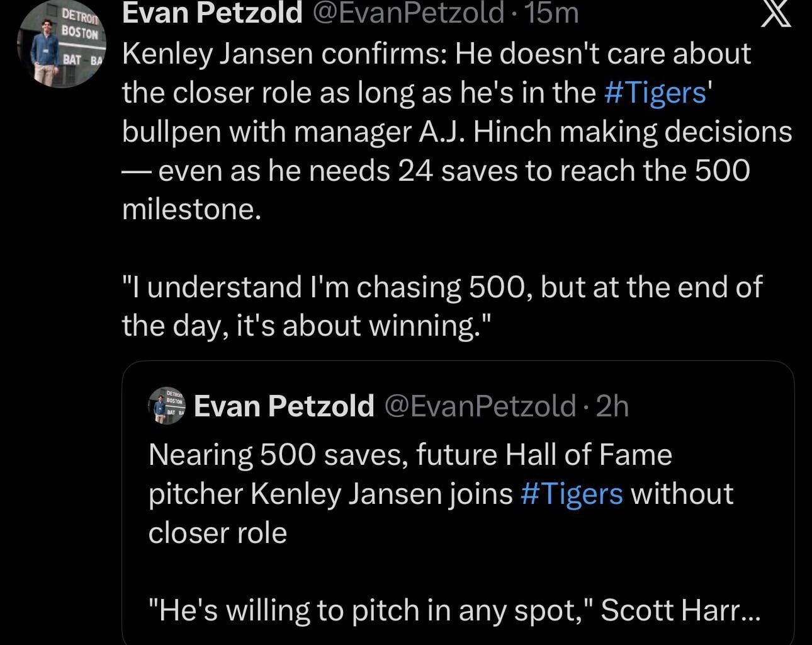Click the 2h timestamp on the quoted tweet

click(x=612, y=406)
